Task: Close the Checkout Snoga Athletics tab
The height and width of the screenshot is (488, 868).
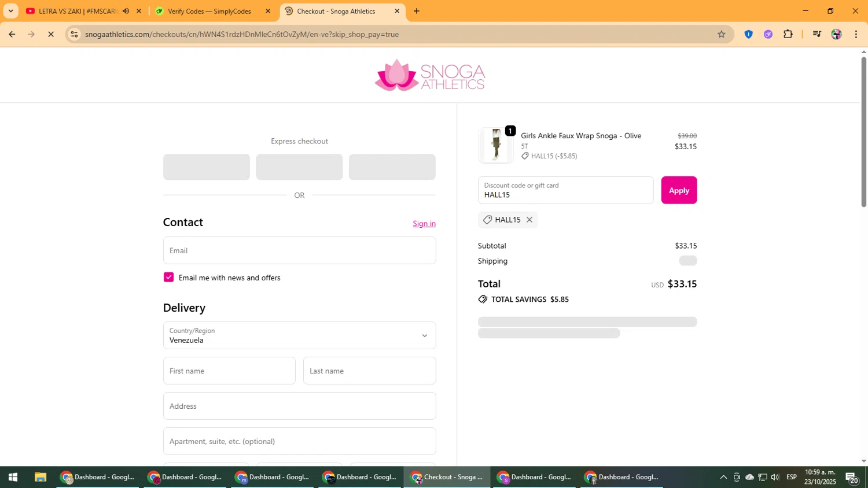Action: point(397,11)
